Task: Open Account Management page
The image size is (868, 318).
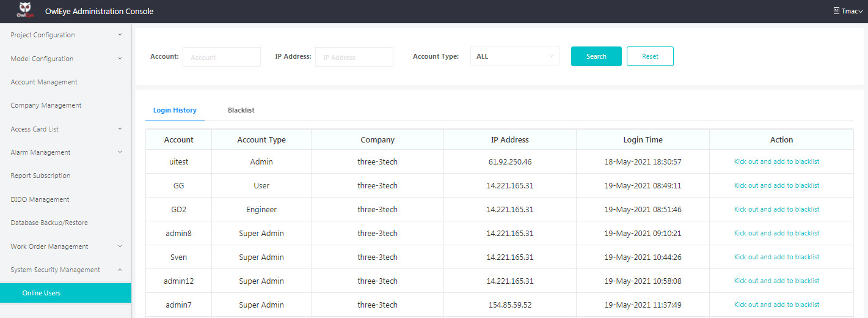Action: [x=44, y=82]
